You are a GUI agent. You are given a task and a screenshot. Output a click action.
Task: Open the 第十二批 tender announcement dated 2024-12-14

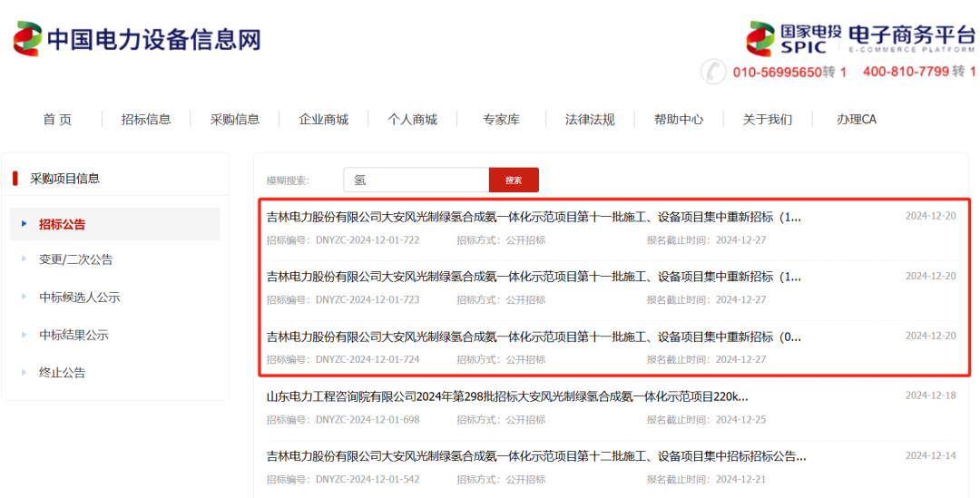pyautogui.click(x=535, y=455)
